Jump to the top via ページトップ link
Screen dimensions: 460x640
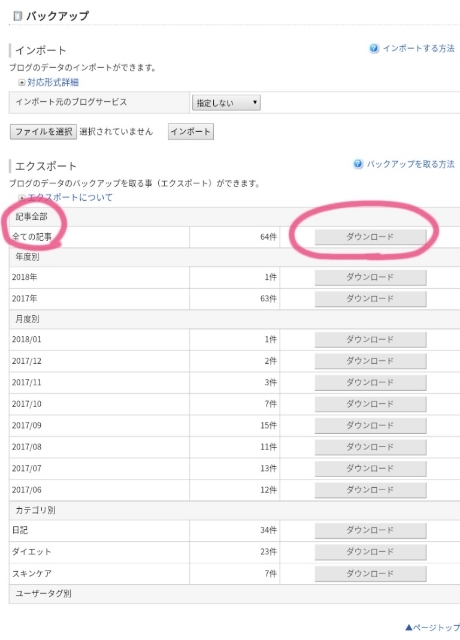[432, 627]
